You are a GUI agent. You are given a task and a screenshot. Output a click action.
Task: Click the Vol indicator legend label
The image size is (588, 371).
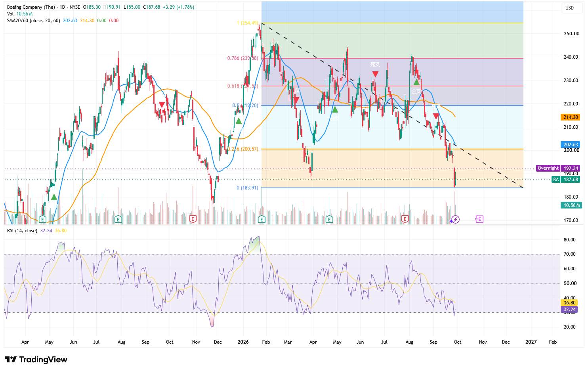pyautogui.click(x=10, y=14)
